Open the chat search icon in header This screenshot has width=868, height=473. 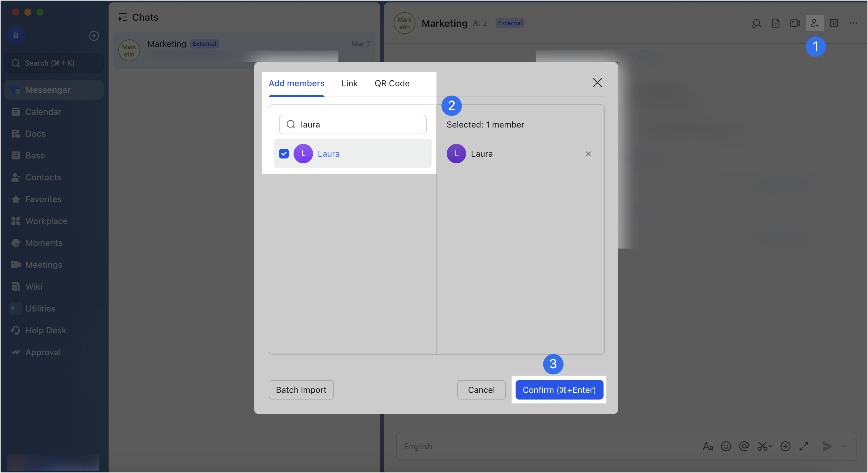[x=756, y=23]
